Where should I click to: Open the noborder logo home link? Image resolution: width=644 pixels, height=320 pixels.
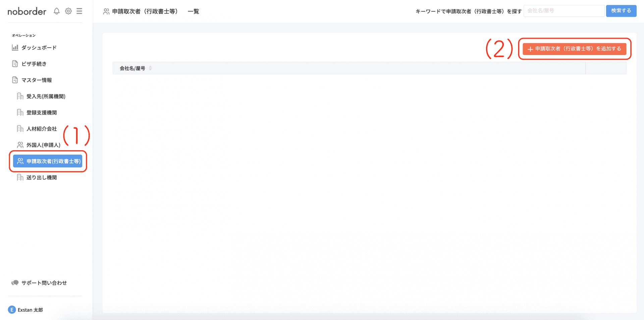pos(27,11)
